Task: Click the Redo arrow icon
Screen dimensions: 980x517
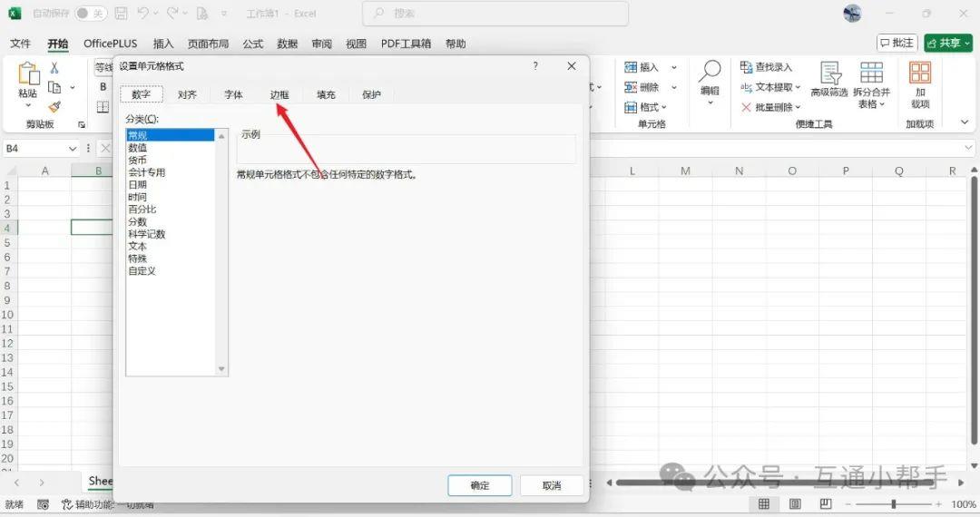Action: coord(172,13)
